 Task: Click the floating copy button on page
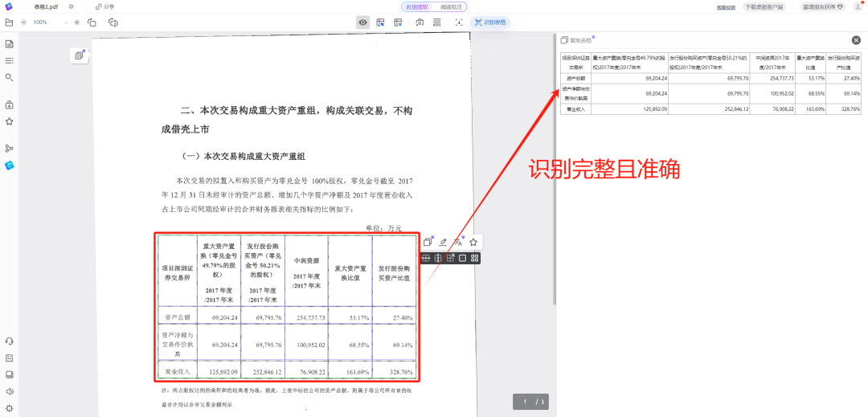(x=79, y=56)
